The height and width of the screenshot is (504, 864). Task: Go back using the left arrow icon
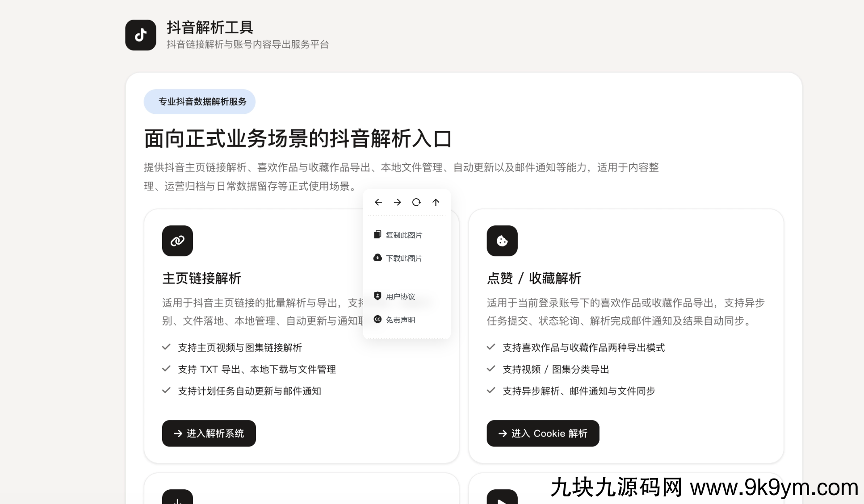coord(378,202)
